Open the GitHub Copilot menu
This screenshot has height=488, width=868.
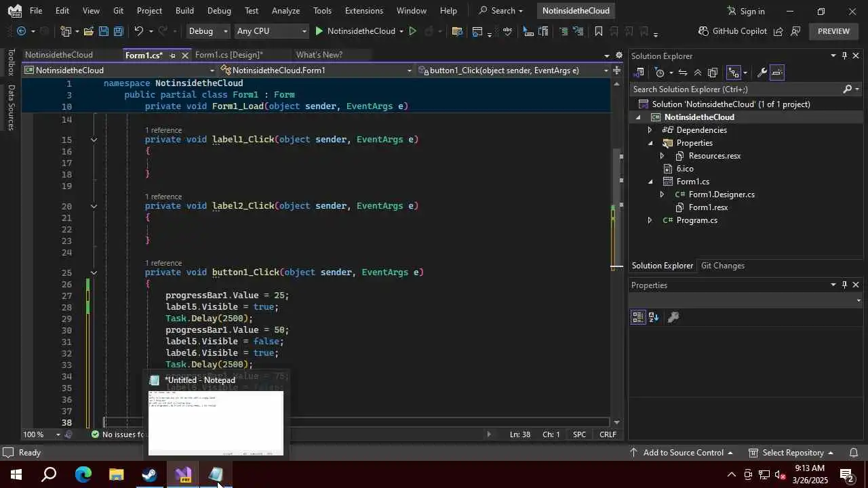733,31
